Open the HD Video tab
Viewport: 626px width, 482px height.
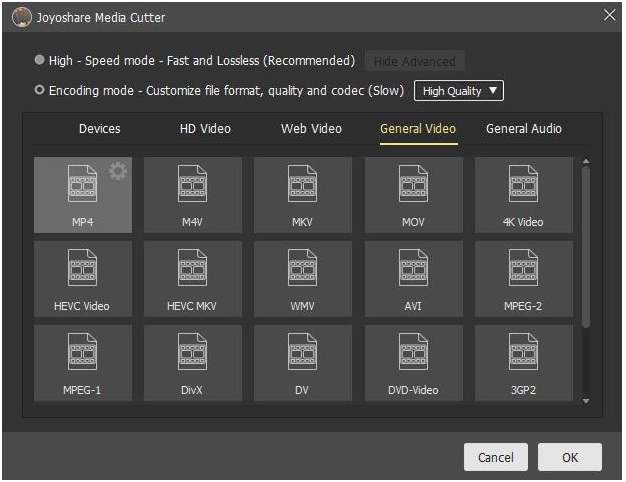205,129
